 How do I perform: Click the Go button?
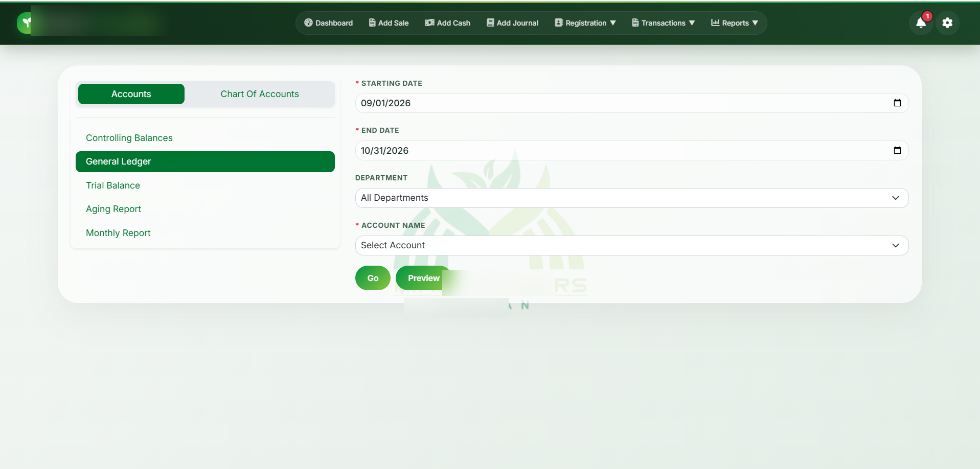[x=373, y=278]
